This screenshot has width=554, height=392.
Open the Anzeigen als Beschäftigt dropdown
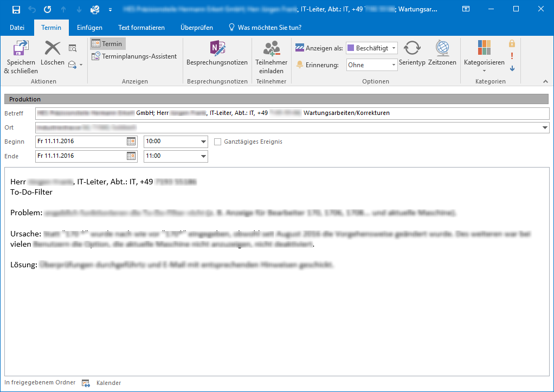coord(394,48)
